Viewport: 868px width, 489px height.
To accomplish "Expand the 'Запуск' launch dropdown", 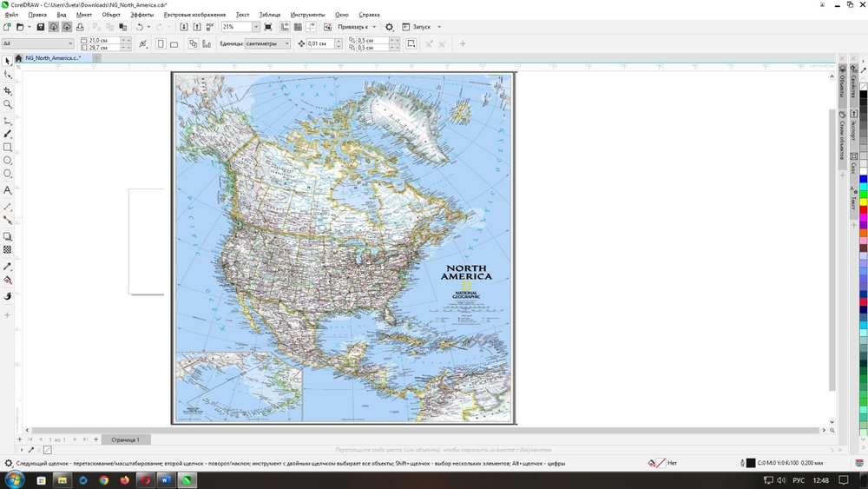I will point(439,27).
